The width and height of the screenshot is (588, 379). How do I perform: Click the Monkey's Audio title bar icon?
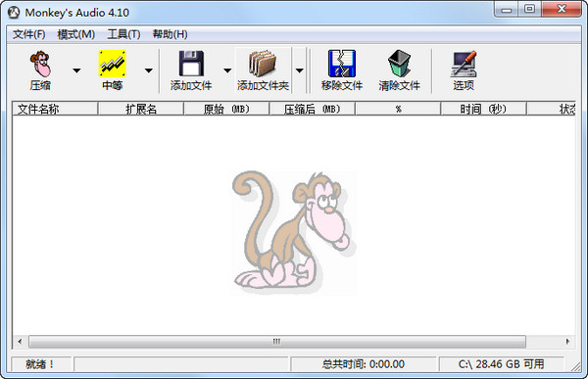tap(14, 13)
